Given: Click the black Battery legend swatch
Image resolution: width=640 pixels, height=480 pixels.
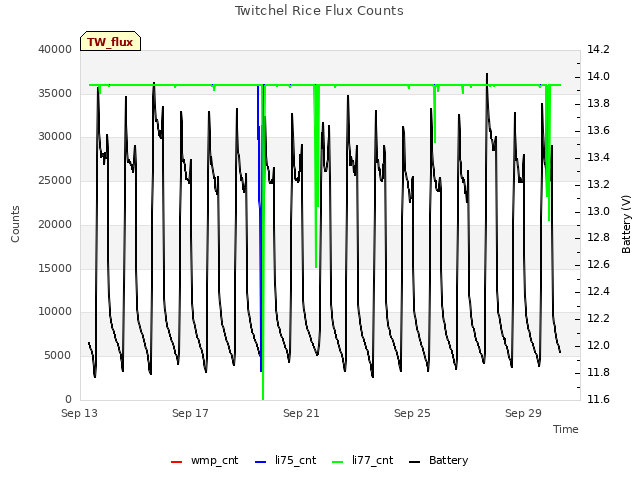Looking at the screenshot, I should (x=414, y=462).
